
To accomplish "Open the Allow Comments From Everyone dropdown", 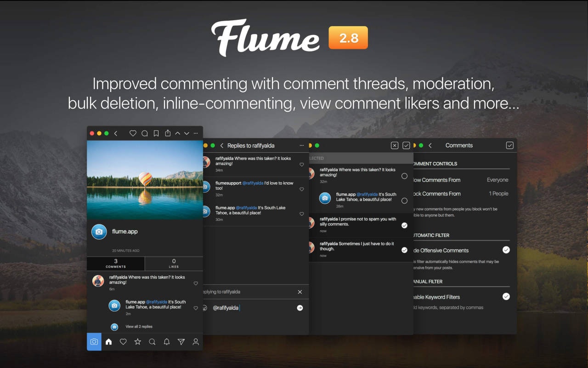I will click(498, 180).
